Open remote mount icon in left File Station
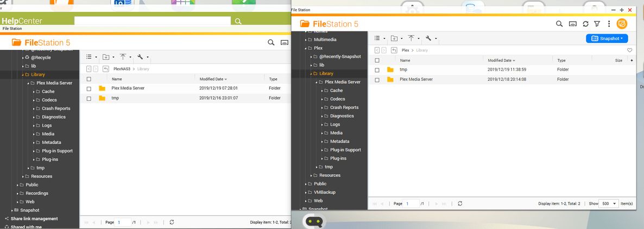Image resolution: width=644 pixels, height=229 pixels. [x=284, y=42]
